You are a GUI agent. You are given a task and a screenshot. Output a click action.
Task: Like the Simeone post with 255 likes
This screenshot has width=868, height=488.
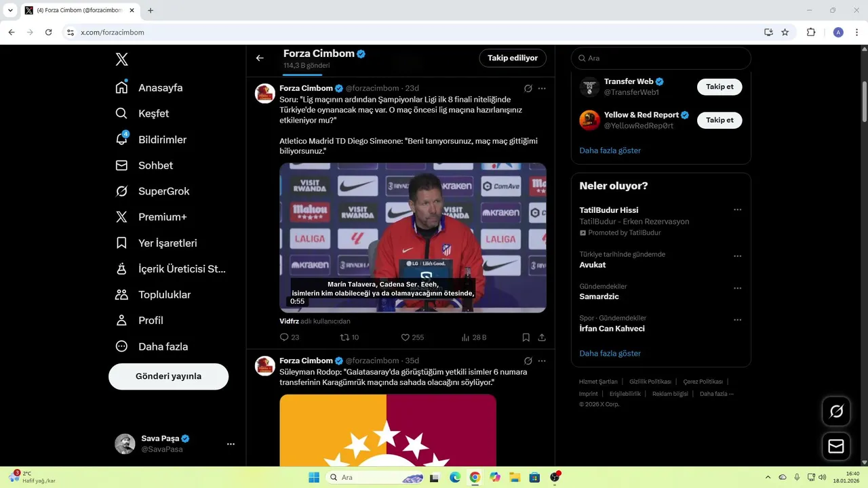(412, 337)
